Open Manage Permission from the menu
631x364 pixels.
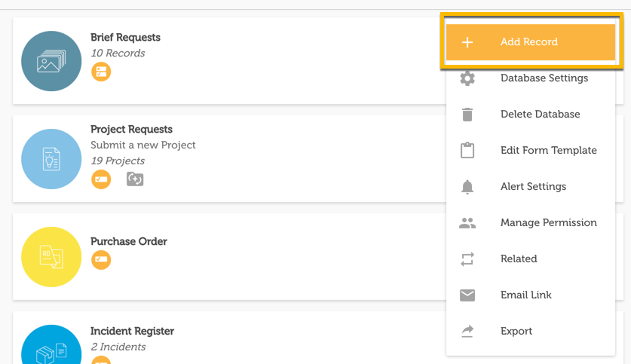pyautogui.click(x=548, y=223)
